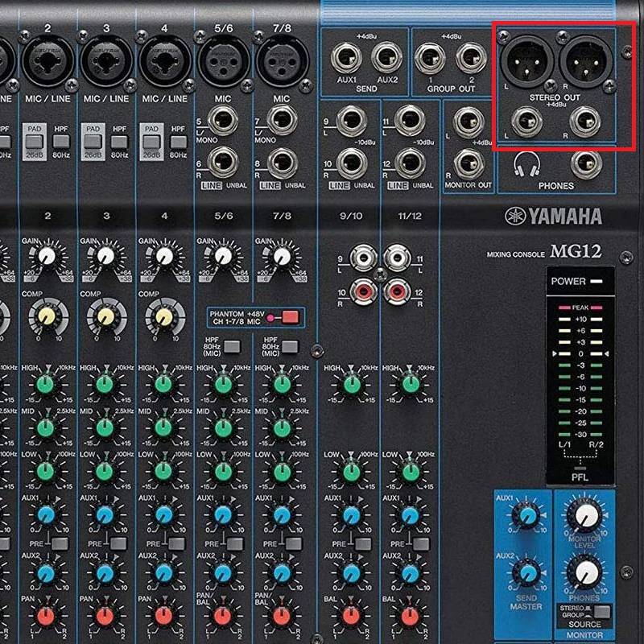Click red PAN knob on channel 2
Image resolution: width=644 pixels, height=644 pixels.
[46, 616]
